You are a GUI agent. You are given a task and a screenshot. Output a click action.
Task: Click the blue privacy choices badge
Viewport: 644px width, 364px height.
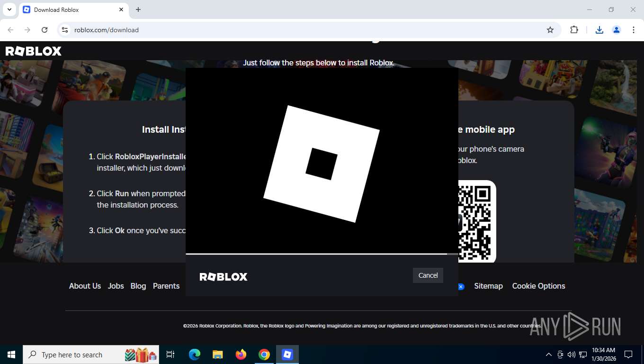(x=461, y=287)
